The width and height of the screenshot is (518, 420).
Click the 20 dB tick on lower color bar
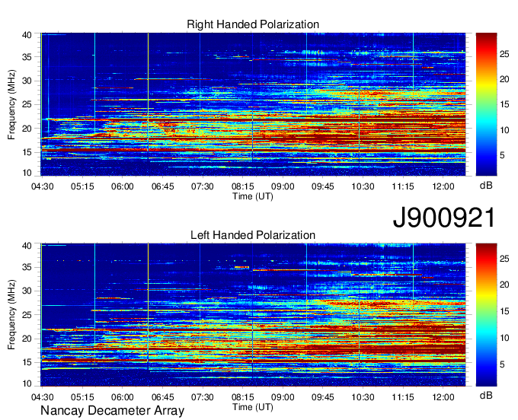(x=504, y=285)
